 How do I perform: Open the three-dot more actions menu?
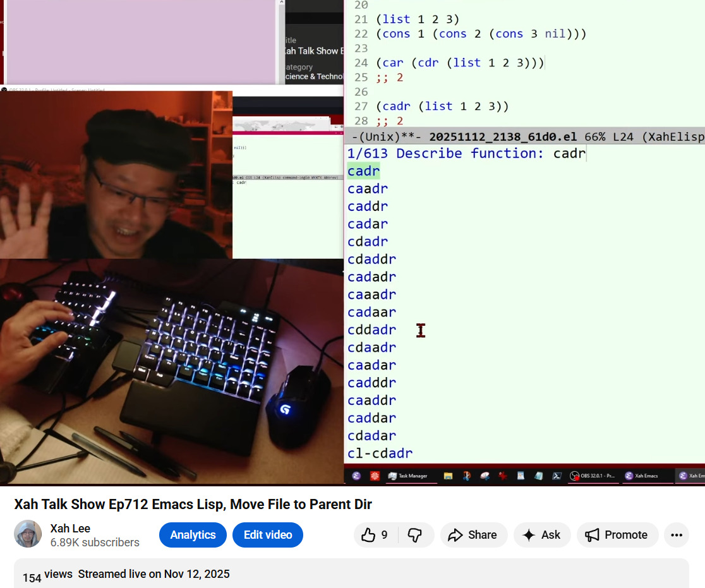tap(676, 535)
